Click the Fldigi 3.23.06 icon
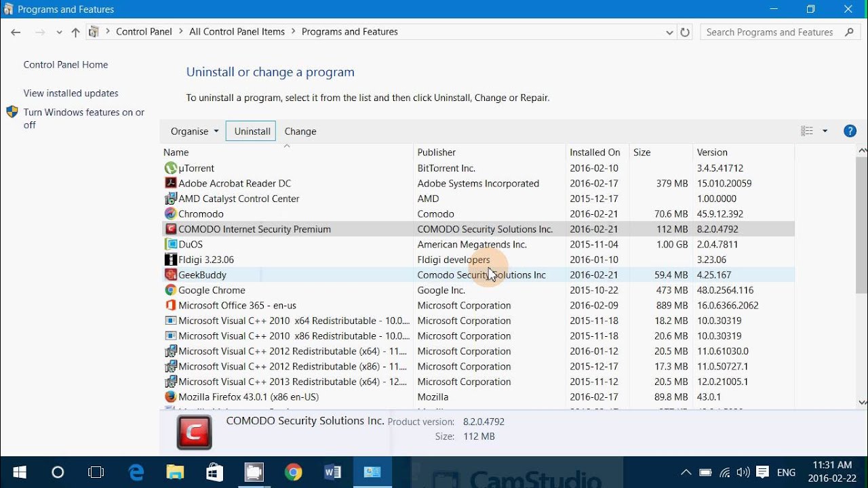The image size is (868, 488). click(x=171, y=260)
